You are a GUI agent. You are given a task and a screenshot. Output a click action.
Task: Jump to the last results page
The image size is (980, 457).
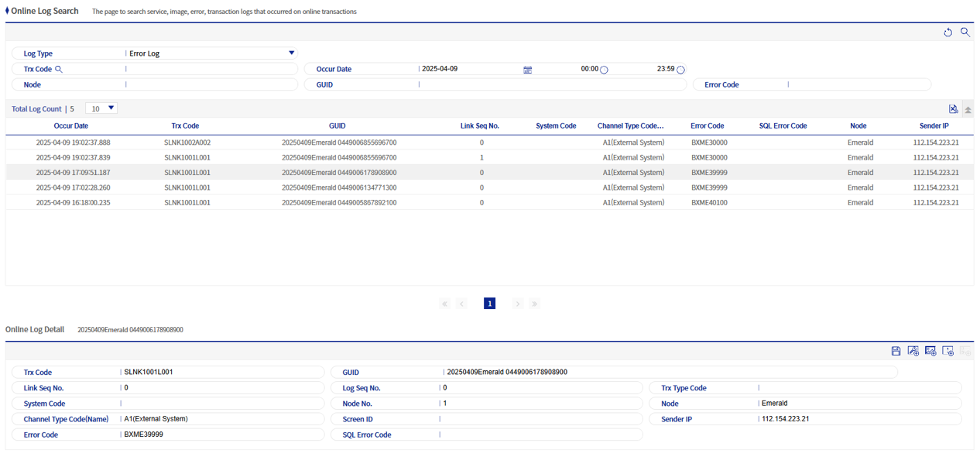tap(534, 303)
